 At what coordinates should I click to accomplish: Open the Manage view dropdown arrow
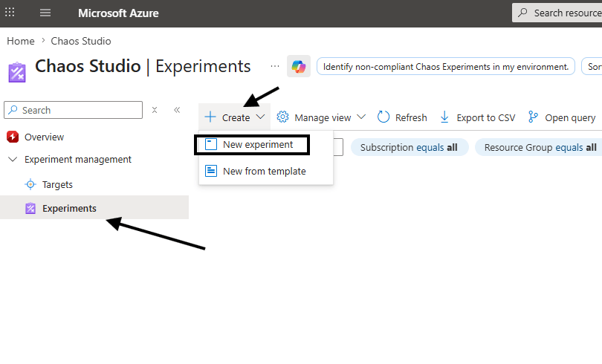[361, 117]
